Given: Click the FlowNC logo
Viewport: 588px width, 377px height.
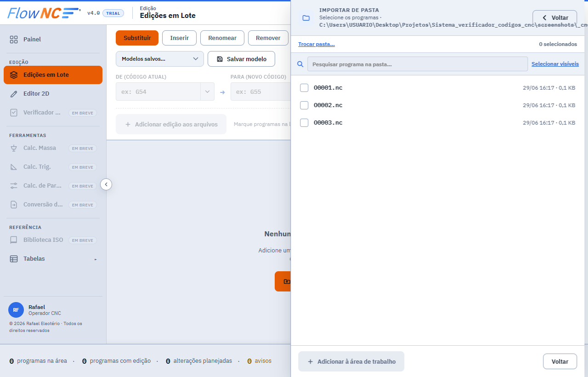Looking at the screenshot, I should click(44, 13).
